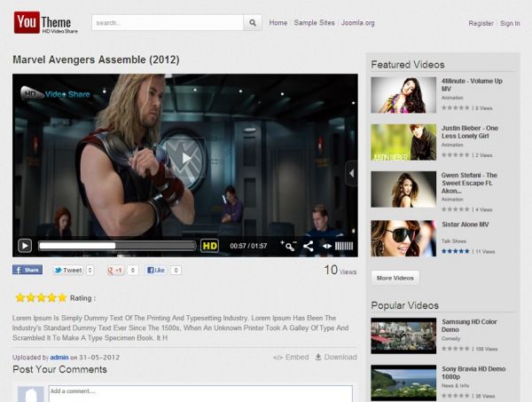Click the share icon in the player controls
Viewport: 532px width, 402px height.
pyautogui.click(x=308, y=246)
